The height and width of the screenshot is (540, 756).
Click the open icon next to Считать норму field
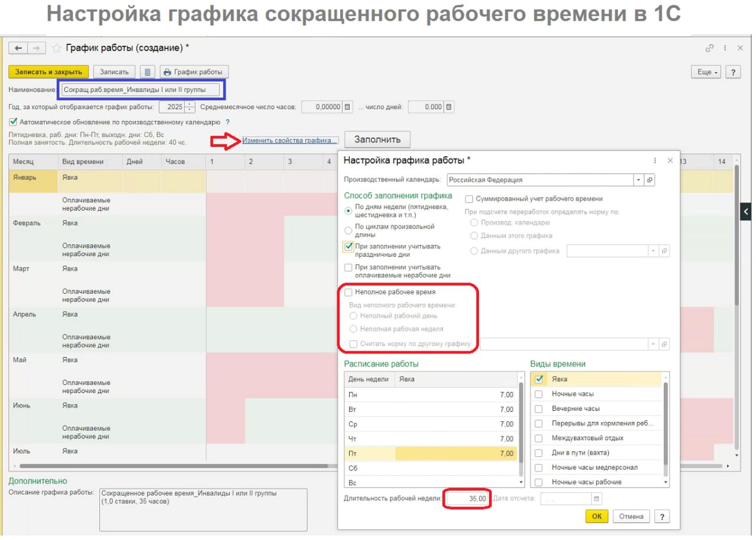[x=664, y=343]
